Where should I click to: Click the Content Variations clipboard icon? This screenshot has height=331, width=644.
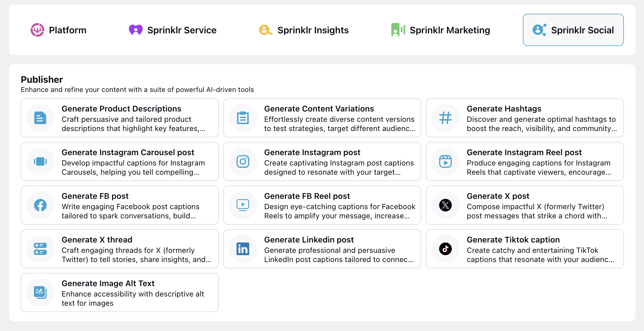[x=243, y=118]
